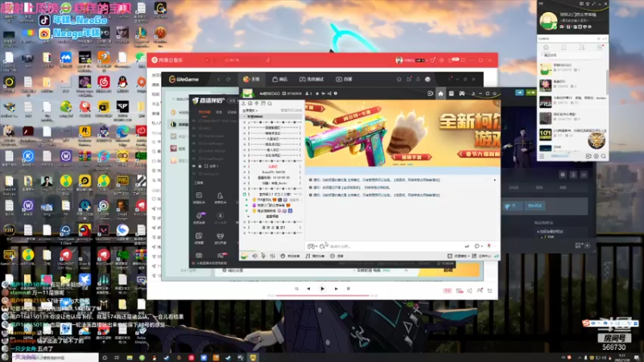
Task: Click 自由发言 in YY channel bottom toolbar
Action: [290, 256]
